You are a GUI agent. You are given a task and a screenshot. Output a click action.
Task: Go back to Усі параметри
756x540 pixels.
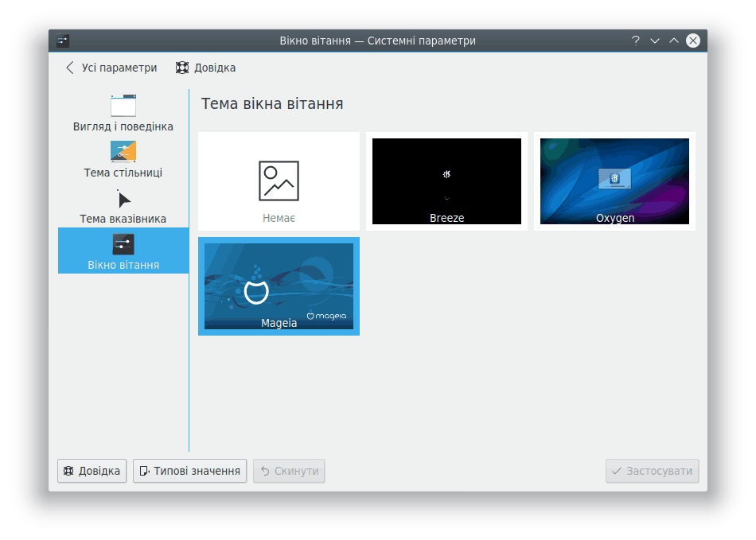111,68
